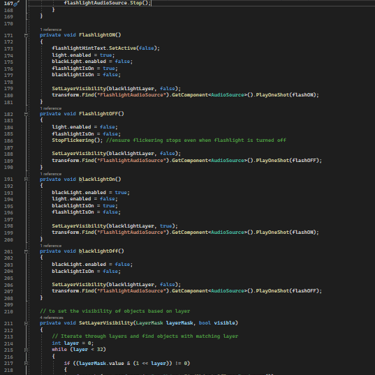375x375 pixels.
Task: Click SetLayerVisibility(blacklightLayer, true) on line 198
Action: tap(115, 226)
